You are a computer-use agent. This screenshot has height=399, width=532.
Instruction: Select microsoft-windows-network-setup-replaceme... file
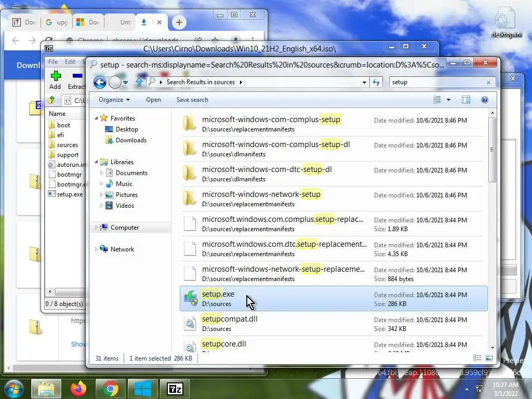pos(332,274)
